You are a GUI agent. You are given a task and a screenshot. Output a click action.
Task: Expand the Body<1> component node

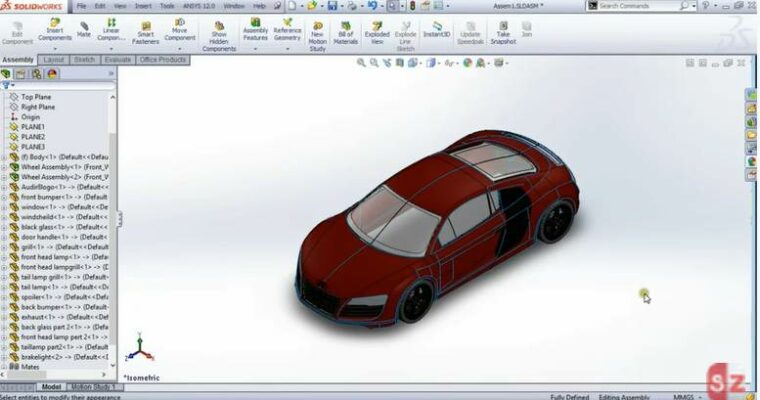click(x=4, y=157)
